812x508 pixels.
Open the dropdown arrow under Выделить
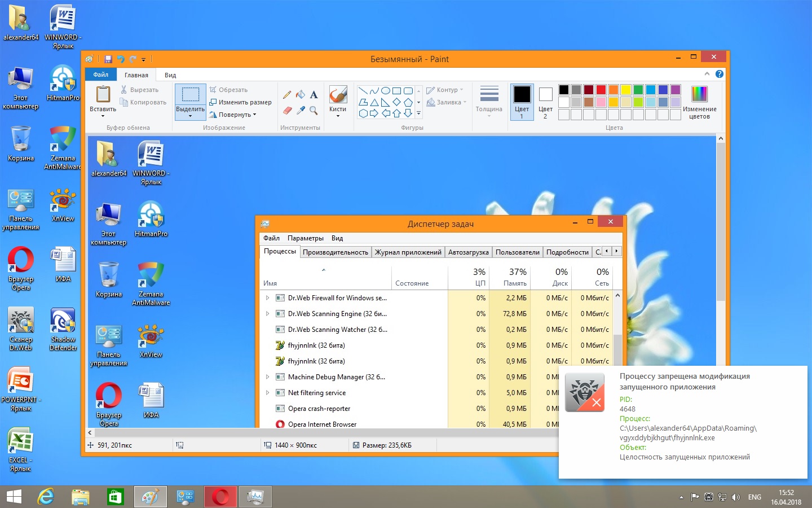[190, 116]
